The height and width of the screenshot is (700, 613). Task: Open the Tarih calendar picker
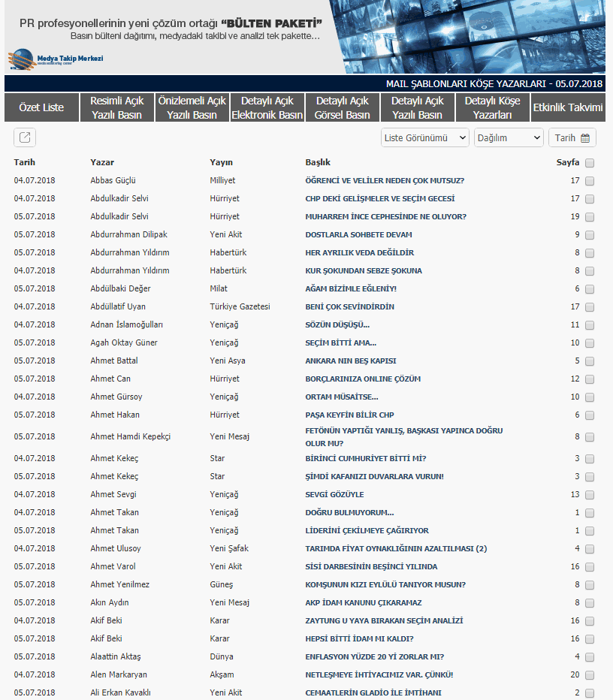(572, 138)
